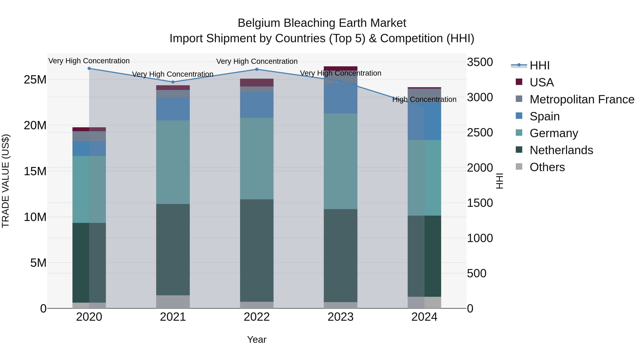The height and width of the screenshot is (362, 644).
Task: Toggle the USA legend entry
Action: pos(535,82)
